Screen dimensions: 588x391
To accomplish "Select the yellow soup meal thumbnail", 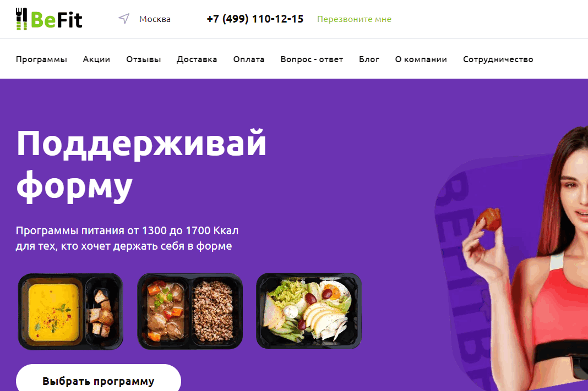I will [x=70, y=311].
